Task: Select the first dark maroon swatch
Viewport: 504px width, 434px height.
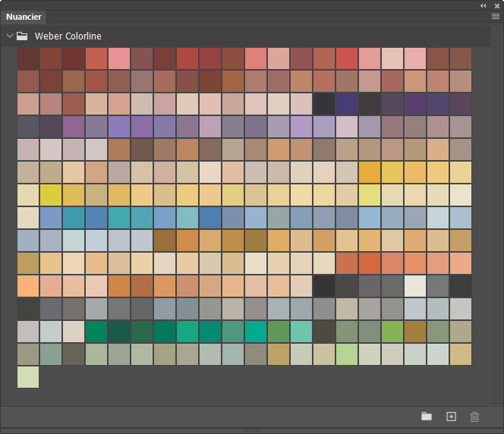Action: 28,58
